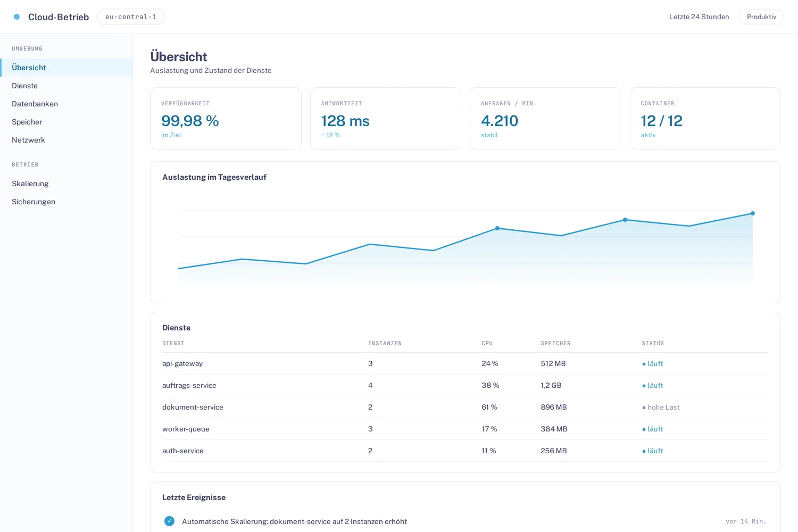Select the worker-queue service name
This screenshot has width=798, height=532.
[x=186, y=429]
